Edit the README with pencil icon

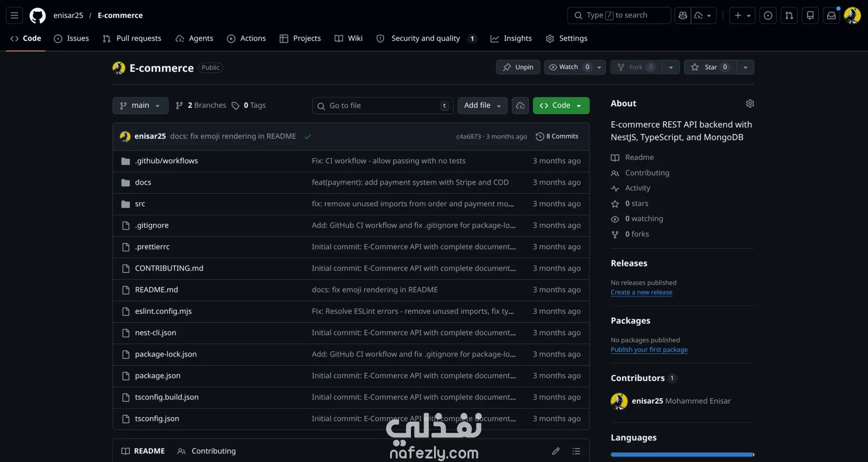[556, 451]
